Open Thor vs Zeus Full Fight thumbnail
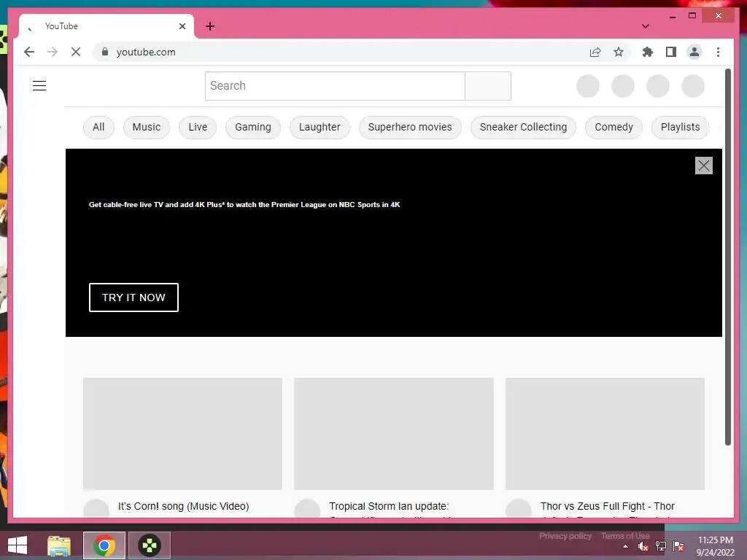747x560 pixels. [x=605, y=434]
